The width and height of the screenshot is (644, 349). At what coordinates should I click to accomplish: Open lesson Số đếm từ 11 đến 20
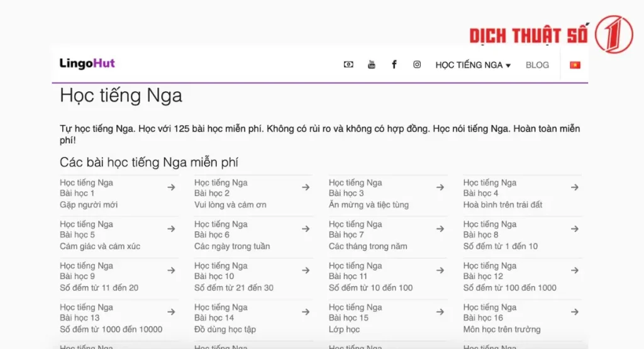[99, 287]
